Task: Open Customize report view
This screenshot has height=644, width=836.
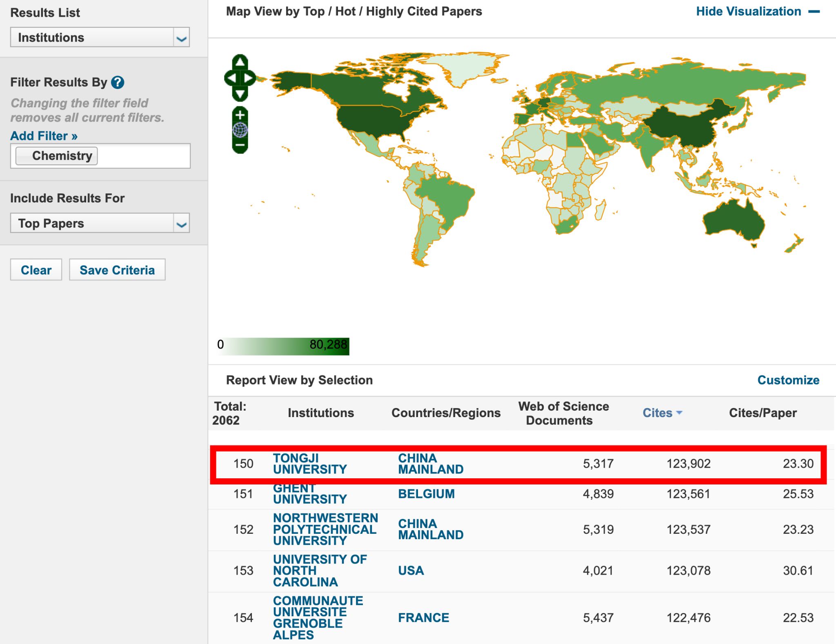Action: [x=788, y=380]
